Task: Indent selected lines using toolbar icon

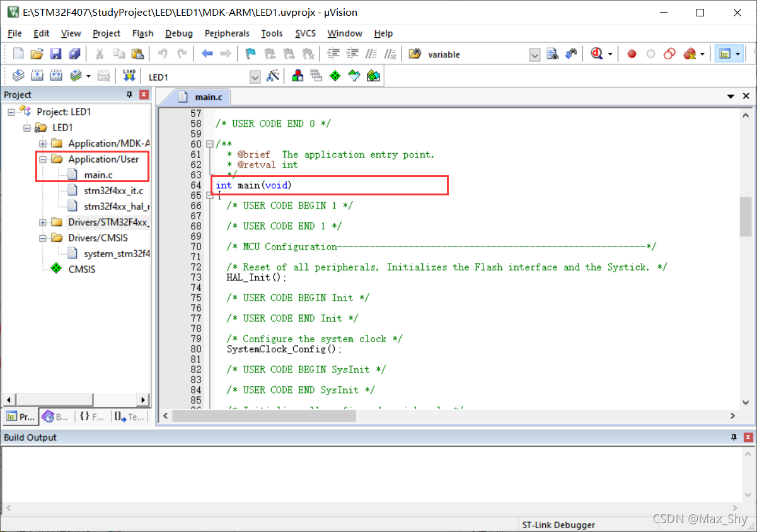Action: [x=334, y=54]
